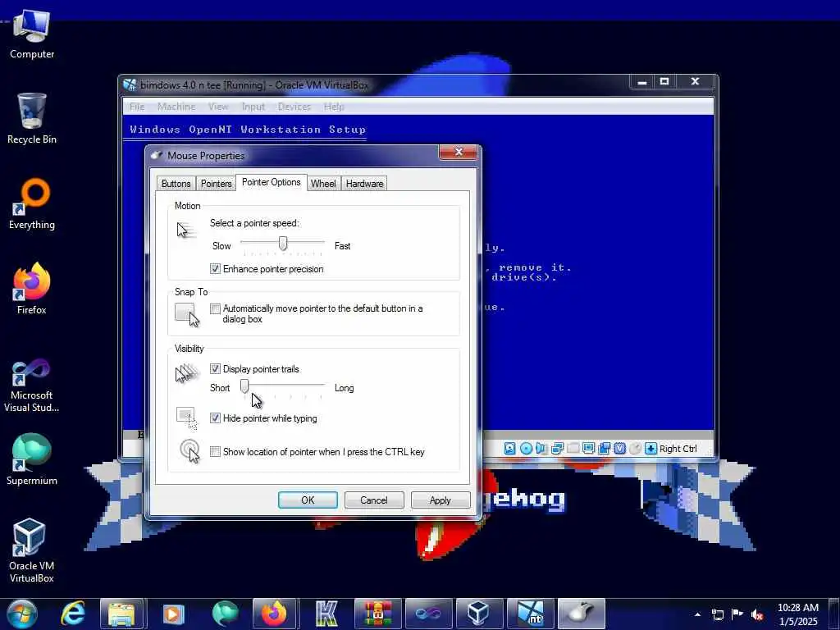840x630 pixels.
Task: Enable show pointer location with CTRL key
Action: 215,452
